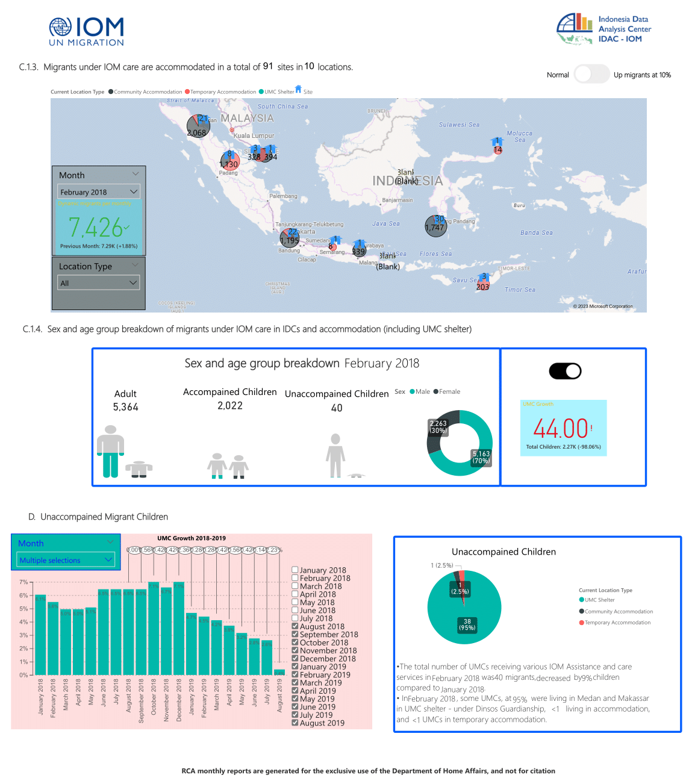692x784 pixels.
Task: Check the February 2018 checkbox
Action: coord(295,577)
